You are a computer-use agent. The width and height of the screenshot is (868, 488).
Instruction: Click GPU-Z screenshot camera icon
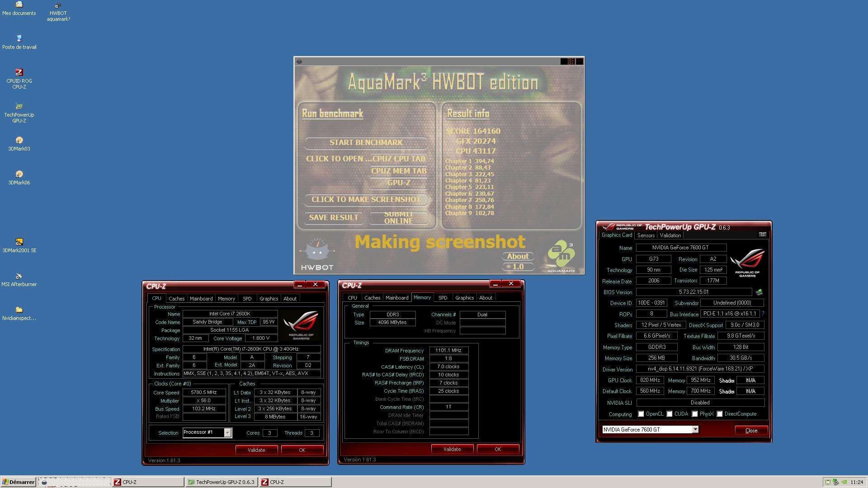(762, 235)
